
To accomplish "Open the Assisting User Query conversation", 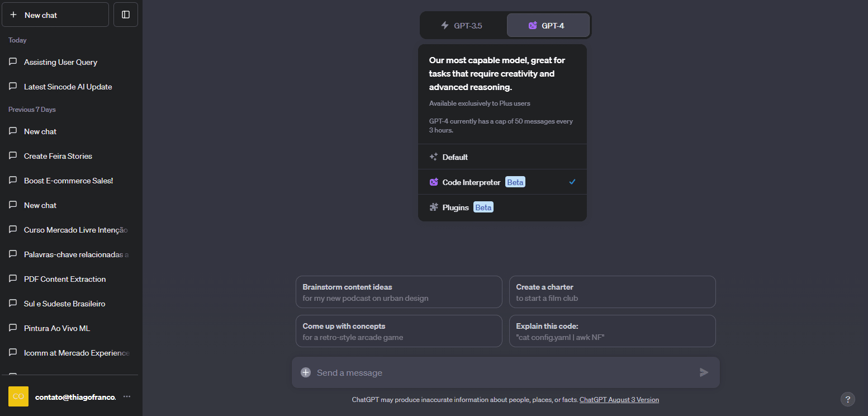I will 69,62.
